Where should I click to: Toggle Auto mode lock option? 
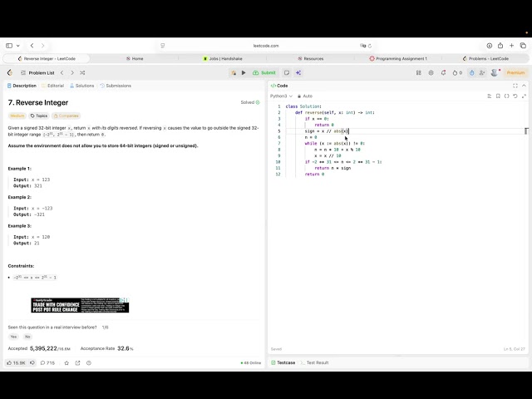[305, 96]
